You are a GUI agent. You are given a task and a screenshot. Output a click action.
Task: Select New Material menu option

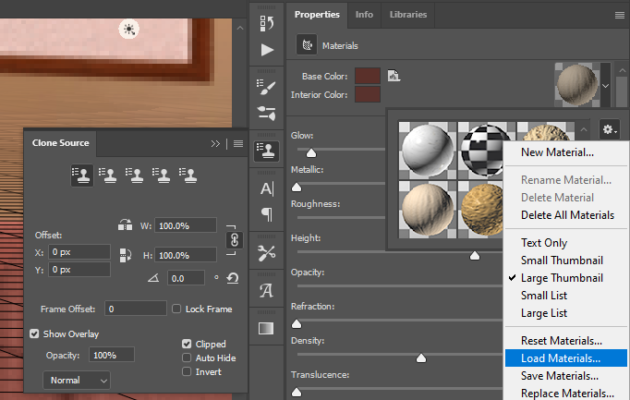[x=557, y=152]
